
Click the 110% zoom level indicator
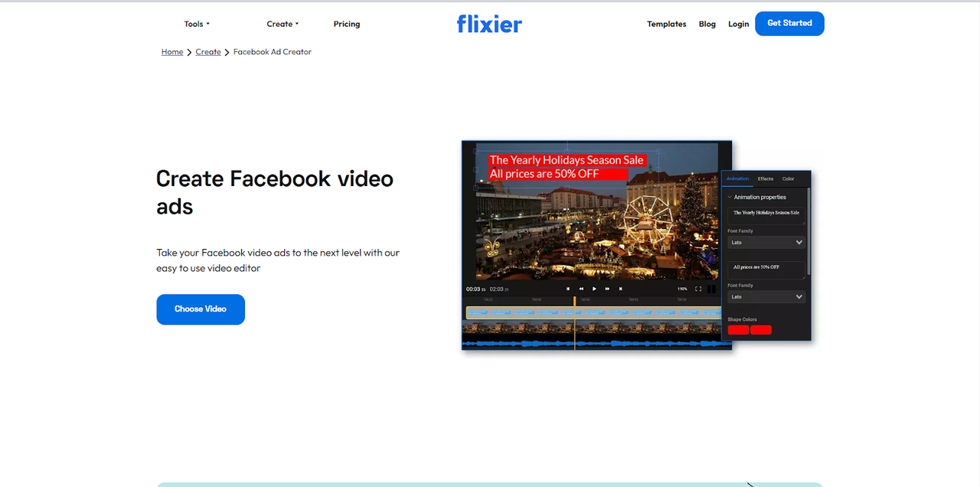coord(682,289)
